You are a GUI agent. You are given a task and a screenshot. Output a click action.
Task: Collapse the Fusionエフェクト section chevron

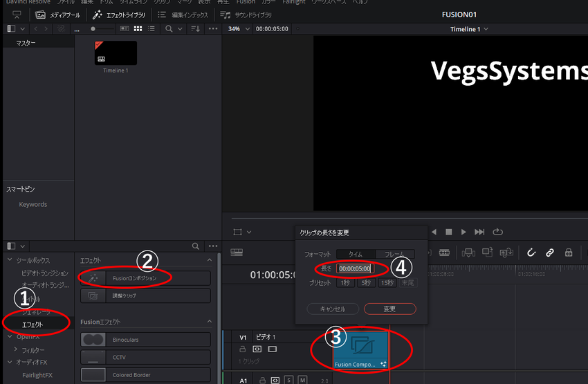pyautogui.click(x=209, y=321)
